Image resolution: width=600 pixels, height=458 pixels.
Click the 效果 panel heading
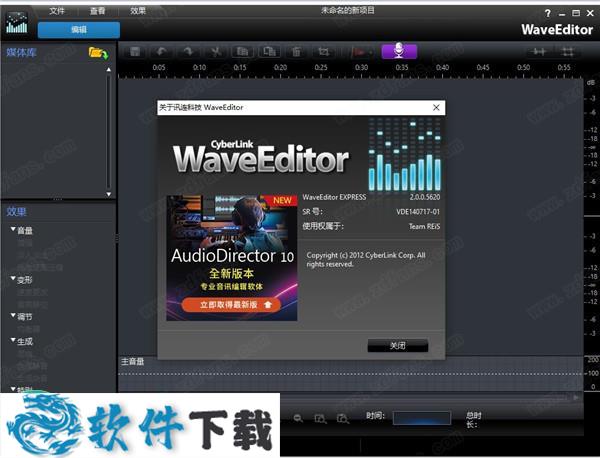pyautogui.click(x=16, y=212)
